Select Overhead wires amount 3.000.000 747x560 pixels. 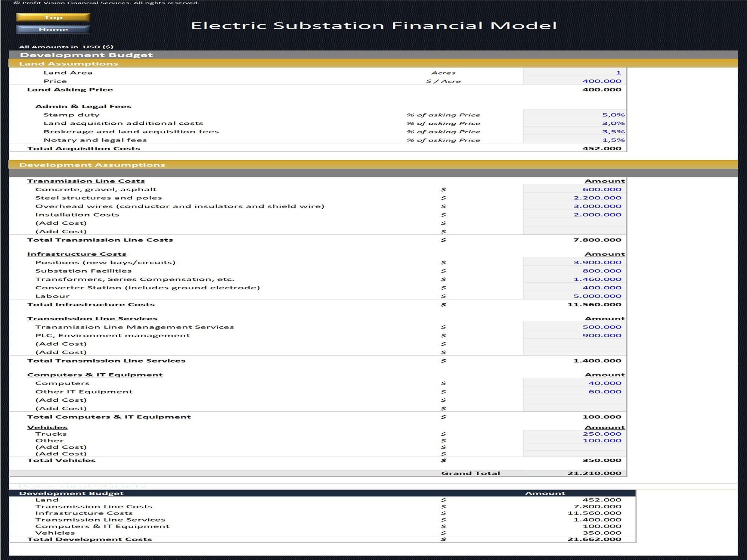tap(574, 206)
